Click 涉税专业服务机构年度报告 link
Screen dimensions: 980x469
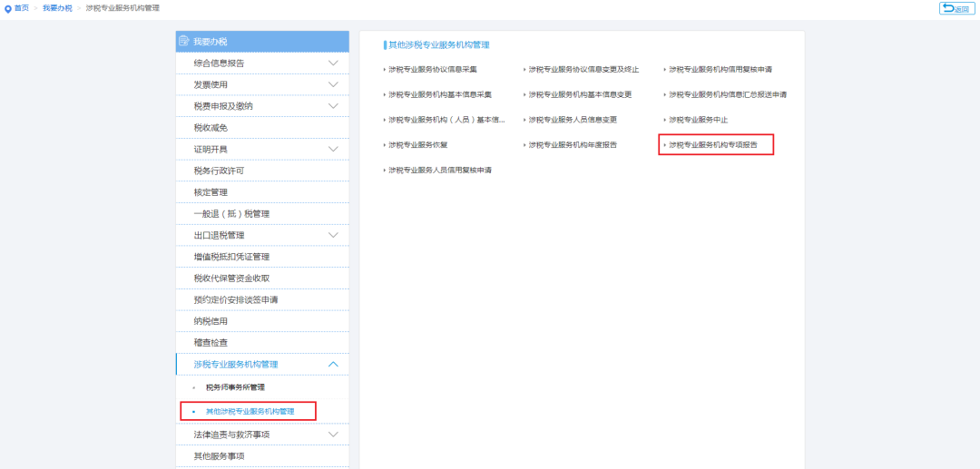pos(573,145)
